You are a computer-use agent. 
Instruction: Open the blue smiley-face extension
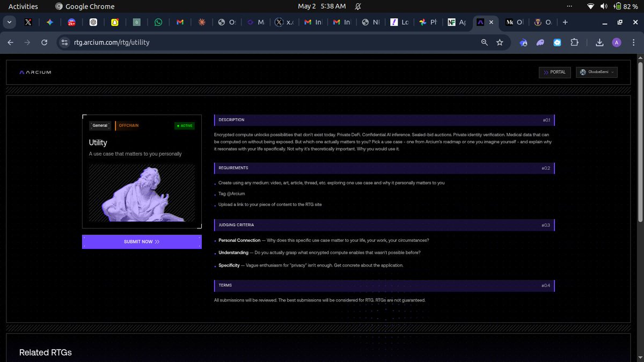pyautogui.click(x=557, y=42)
